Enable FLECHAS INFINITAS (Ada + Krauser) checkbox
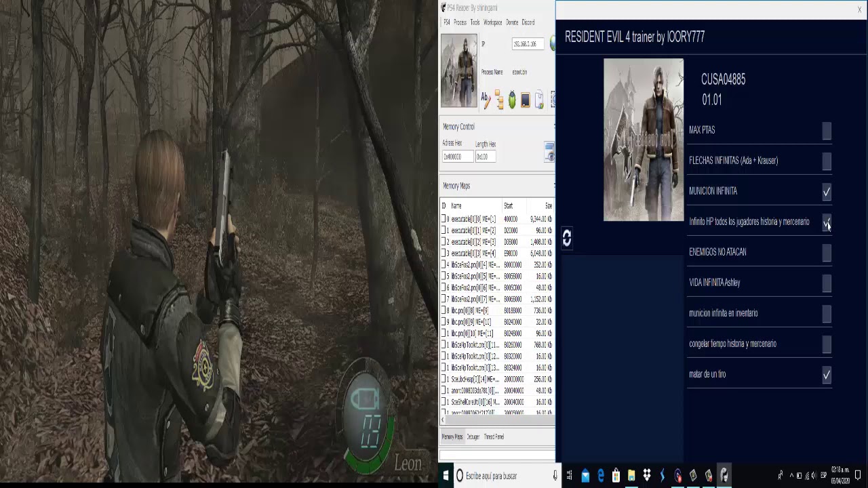 [x=827, y=162]
